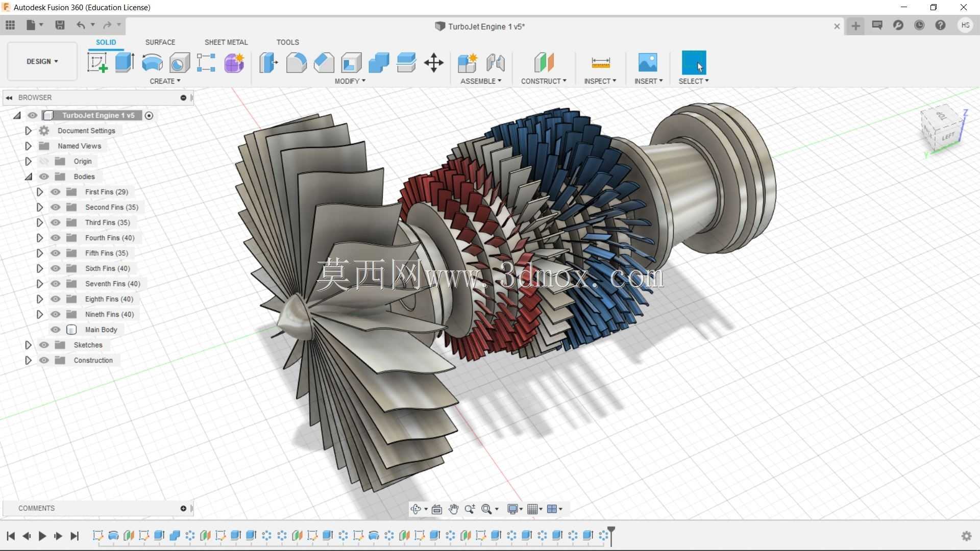Open a new design tab

(855, 26)
